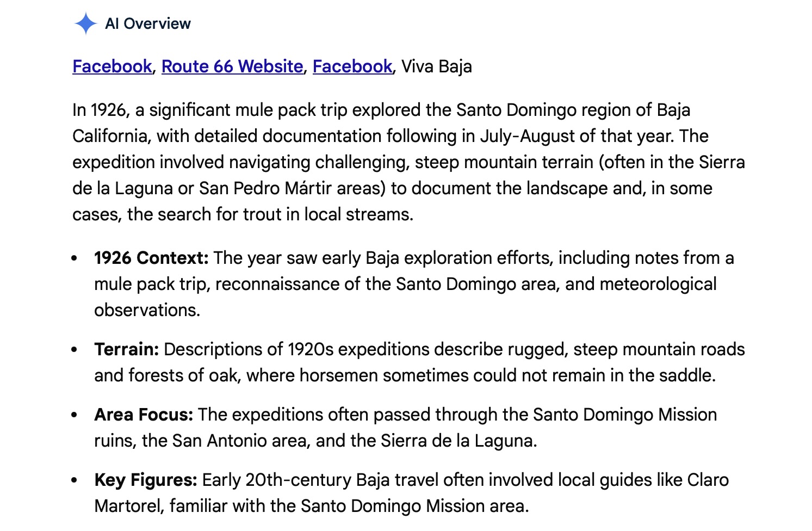Screen dimensions: 812x531
Task: Click the bold 'Key Figures:' heading
Action: pyautogui.click(x=146, y=480)
